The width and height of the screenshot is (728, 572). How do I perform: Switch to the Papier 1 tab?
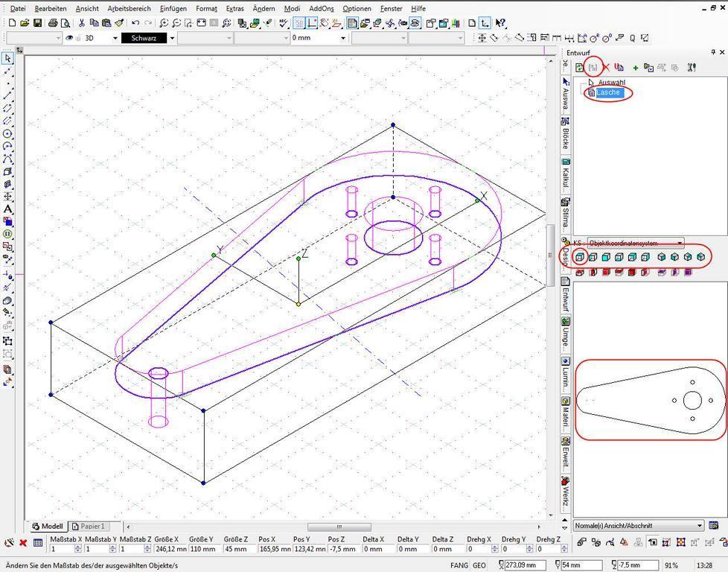pyautogui.click(x=89, y=527)
